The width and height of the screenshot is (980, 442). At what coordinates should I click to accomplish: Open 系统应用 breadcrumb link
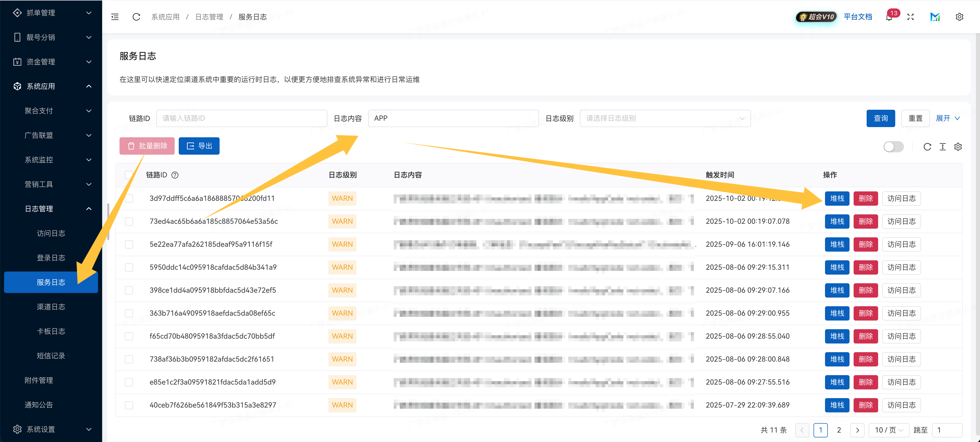pos(165,17)
